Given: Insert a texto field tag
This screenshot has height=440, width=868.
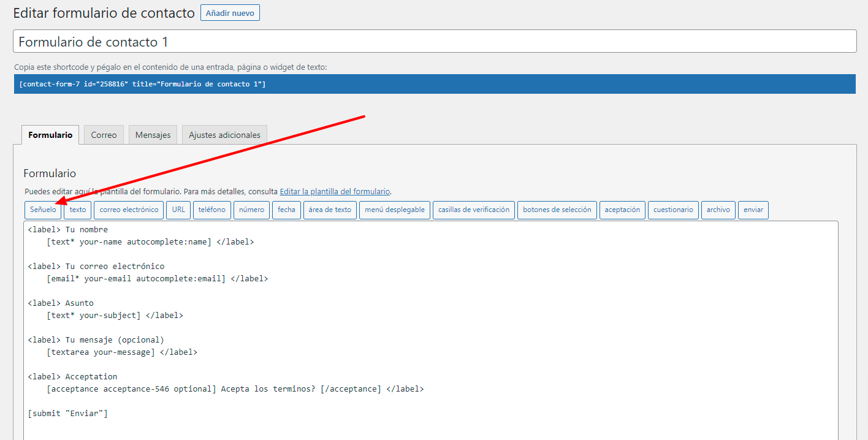Looking at the screenshot, I should pos(78,210).
